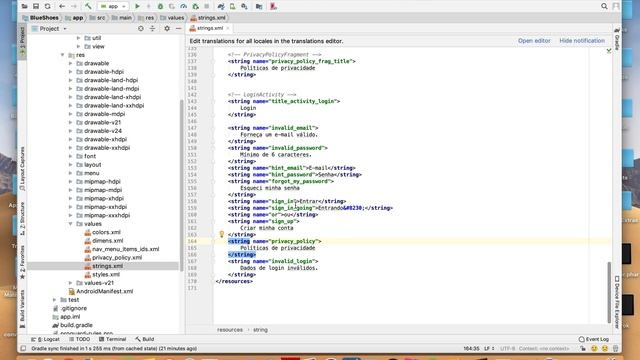Expand the drawable folder
The width and height of the screenshot is (640, 360).
[71, 63]
